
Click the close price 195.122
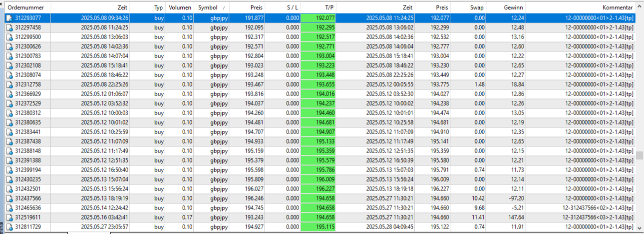[x=439, y=226]
